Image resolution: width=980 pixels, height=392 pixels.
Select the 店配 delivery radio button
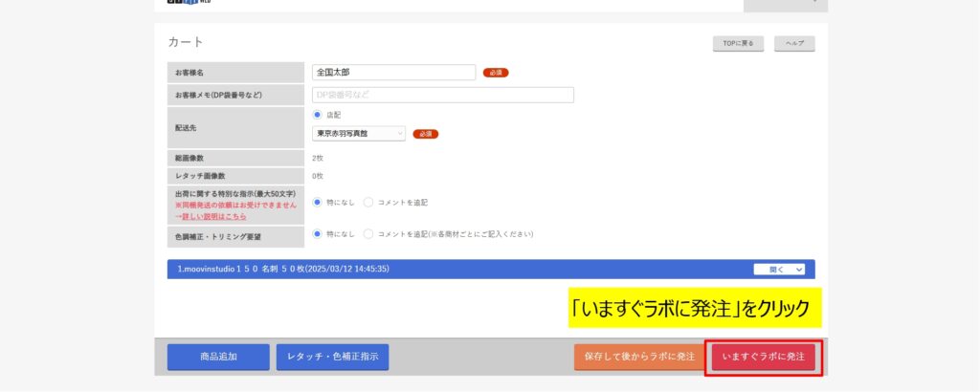(x=318, y=115)
